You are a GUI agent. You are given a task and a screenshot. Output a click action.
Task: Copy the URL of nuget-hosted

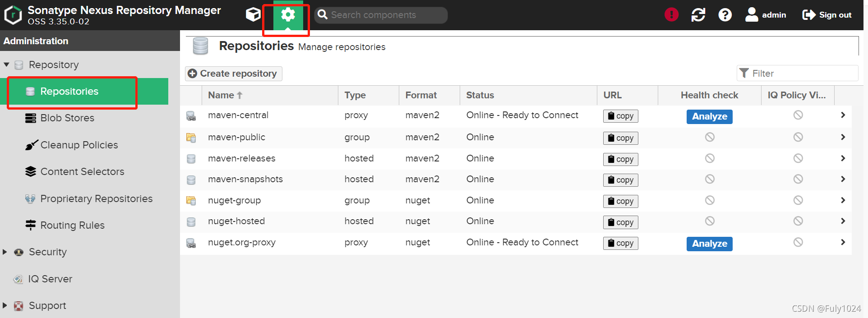click(620, 222)
